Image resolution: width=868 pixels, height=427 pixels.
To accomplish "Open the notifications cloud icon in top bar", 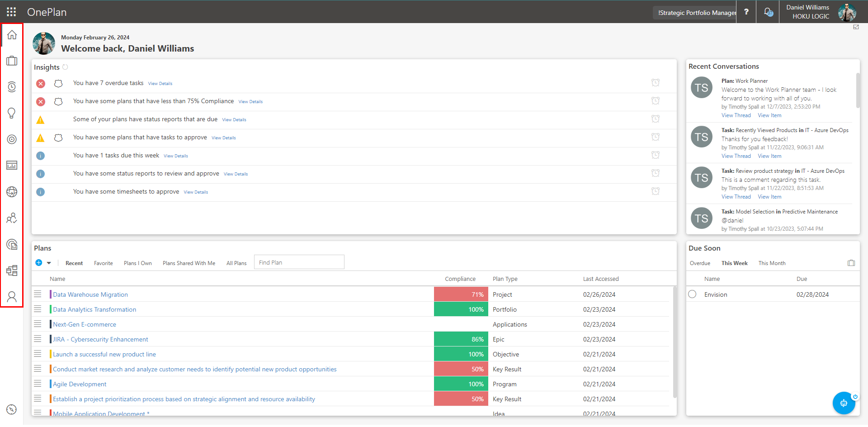I will click(x=767, y=12).
